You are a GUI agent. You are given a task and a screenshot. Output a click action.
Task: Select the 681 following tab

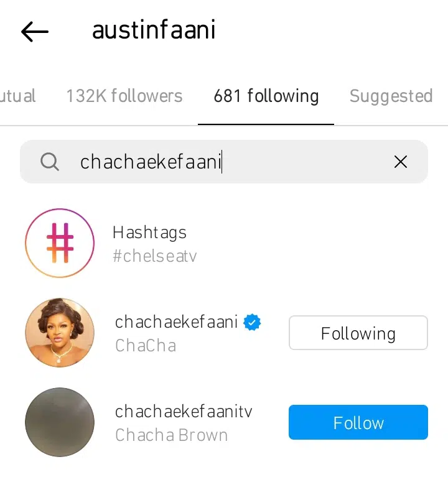(x=266, y=96)
